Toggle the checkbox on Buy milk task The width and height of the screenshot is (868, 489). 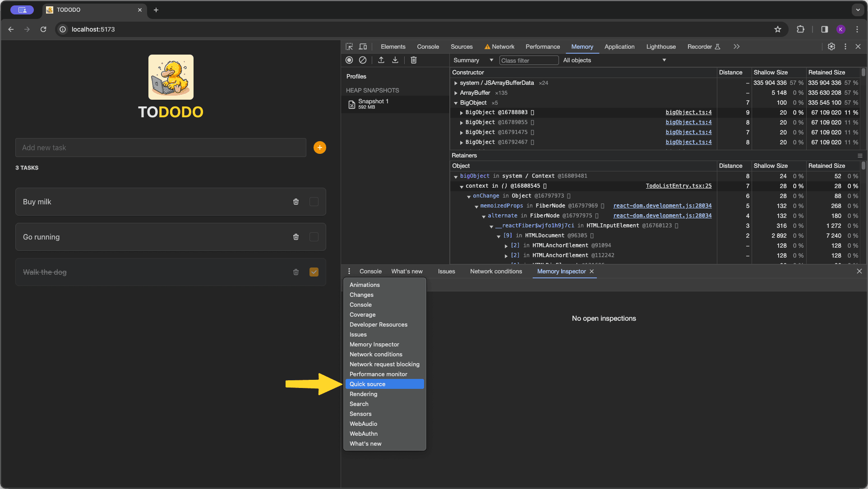314,201
